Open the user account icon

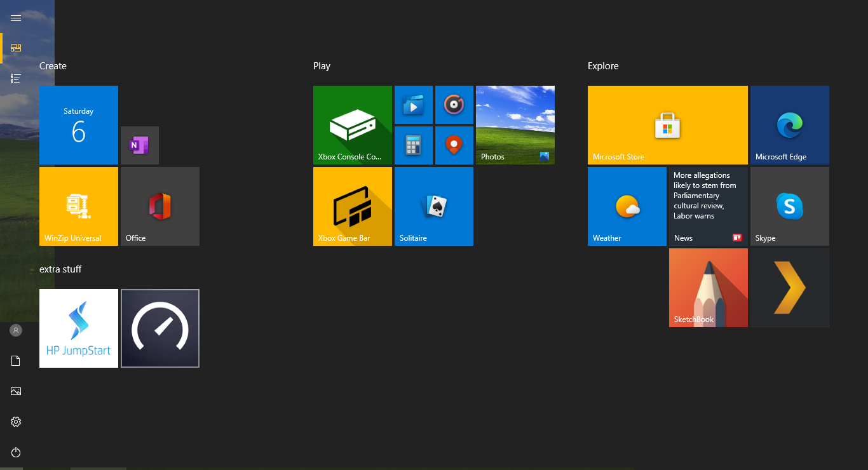click(16, 330)
